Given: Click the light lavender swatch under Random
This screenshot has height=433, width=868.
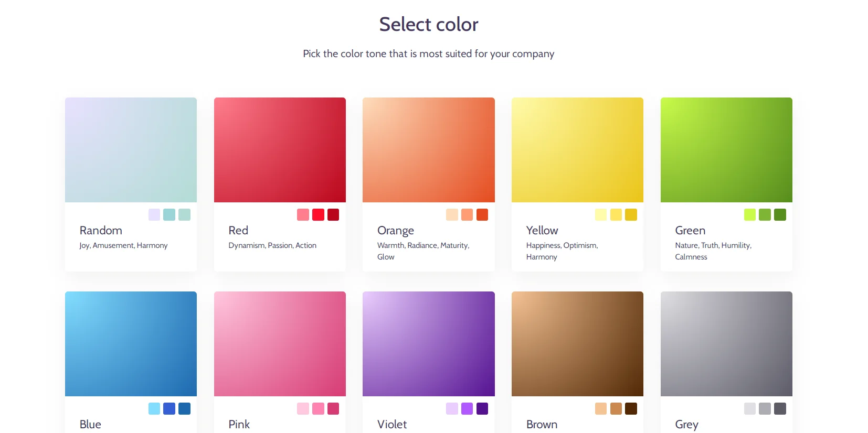Looking at the screenshot, I should [x=154, y=214].
